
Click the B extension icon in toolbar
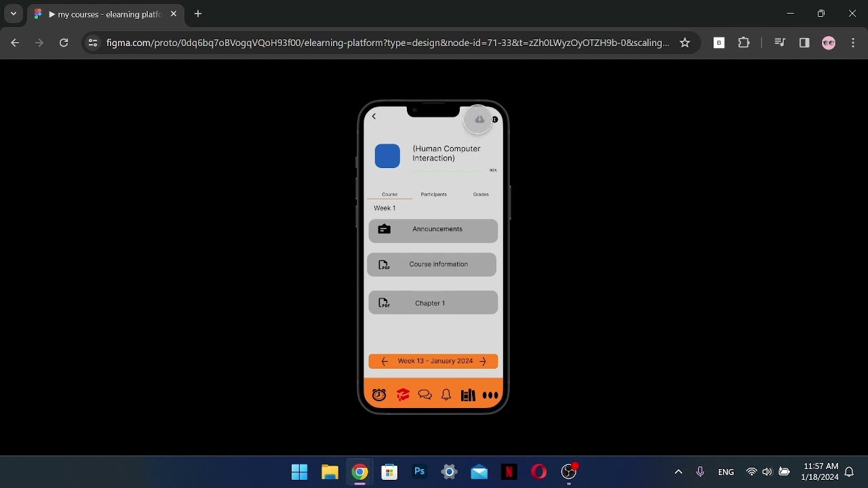pyautogui.click(x=719, y=43)
